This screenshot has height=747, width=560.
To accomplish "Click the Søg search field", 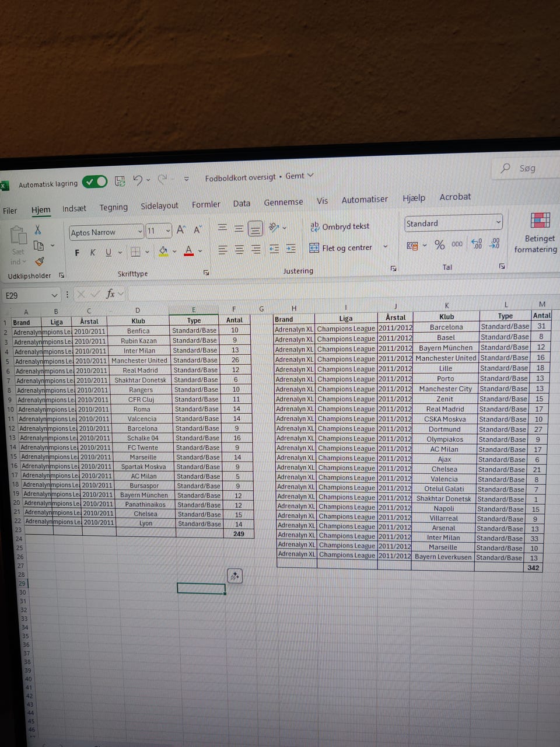I will 528,168.
